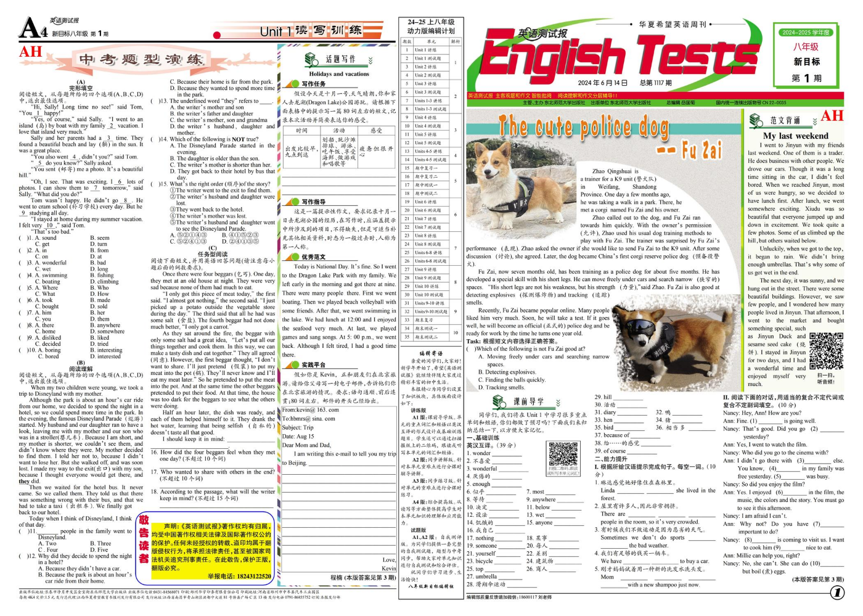Image resolution: width=863 pixels, height=616 pixels.
Task: Click the answer bracket before Which of the following is not Fu Zai good at
Action: [471, 348]
